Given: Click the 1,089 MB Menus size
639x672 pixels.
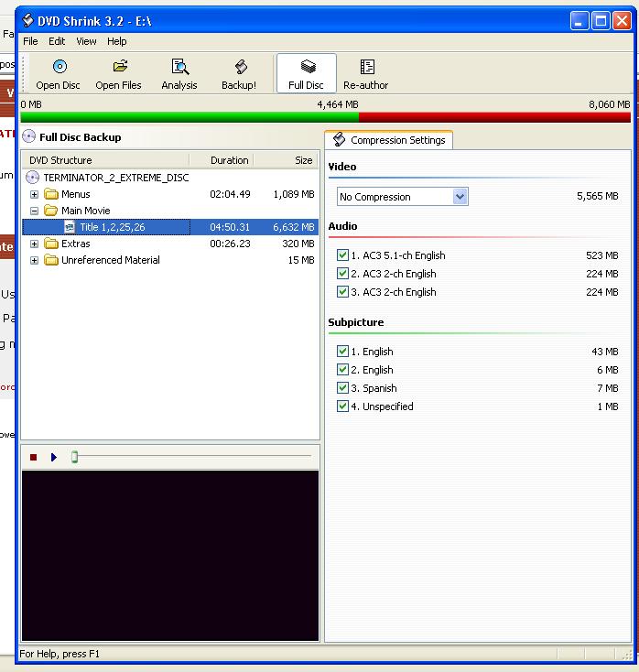Looking at the screenshot, I should click(294, 194).
